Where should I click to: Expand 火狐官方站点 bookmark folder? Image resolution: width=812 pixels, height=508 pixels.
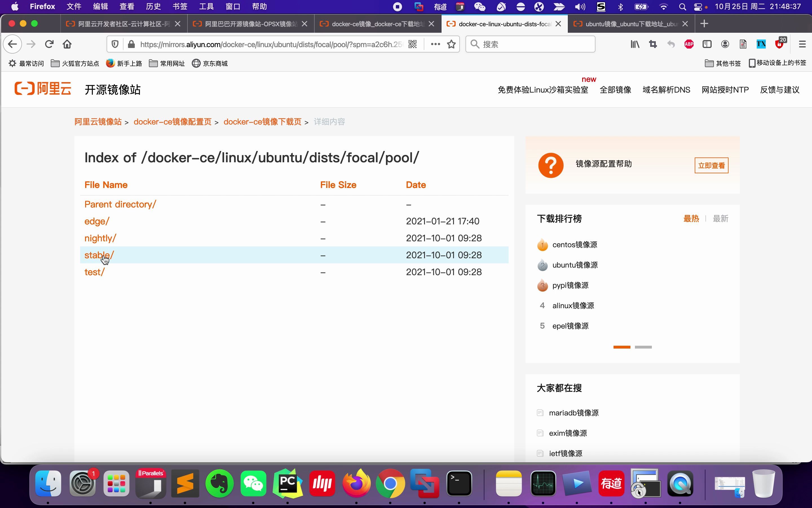(x=75, y=63)
